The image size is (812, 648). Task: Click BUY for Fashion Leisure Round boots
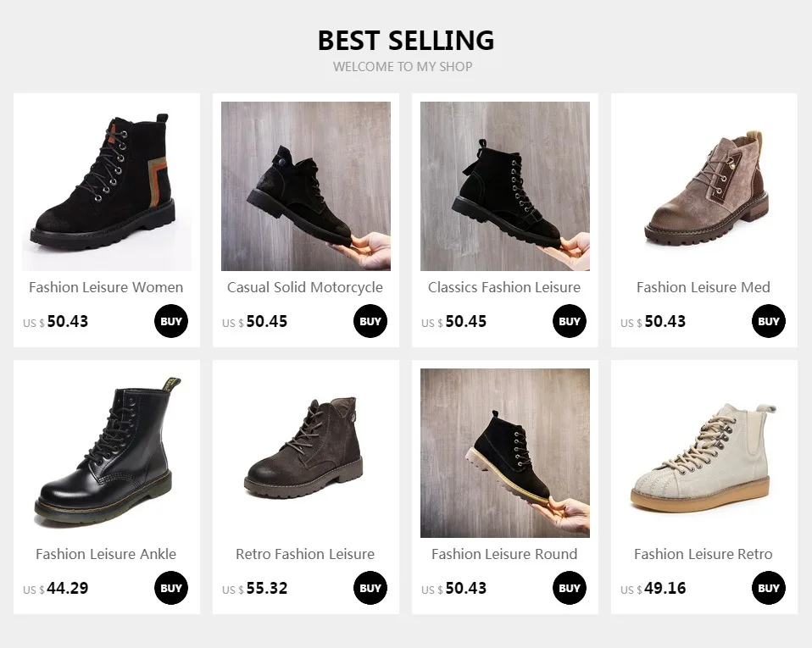tap(569, 588)
